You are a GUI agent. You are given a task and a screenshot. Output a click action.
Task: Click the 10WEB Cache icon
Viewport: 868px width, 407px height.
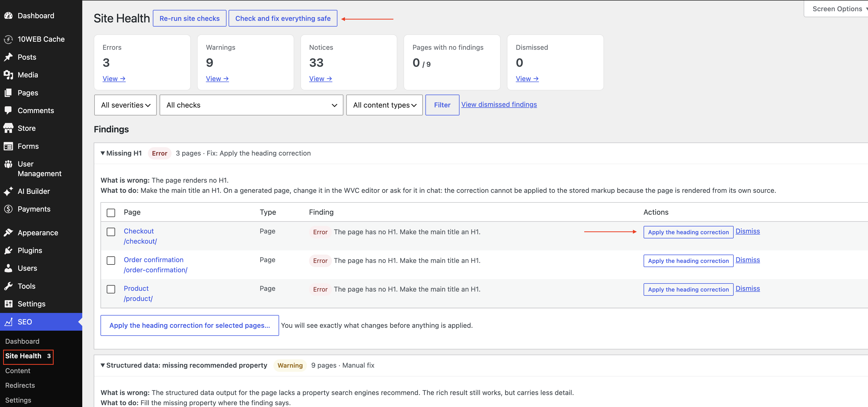pos(8,39)
